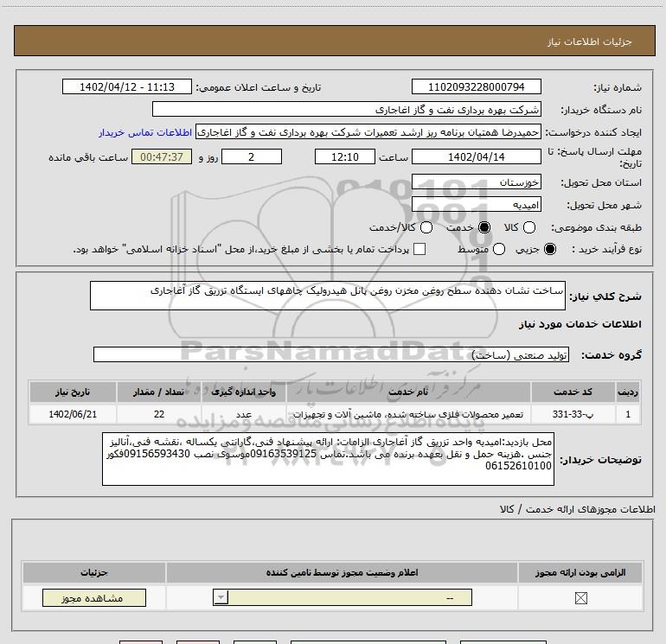Image resolution: width=666 pixels, height=644 pixels.
Task: Click the service group field تولید صنعتی
Action: 331,355
